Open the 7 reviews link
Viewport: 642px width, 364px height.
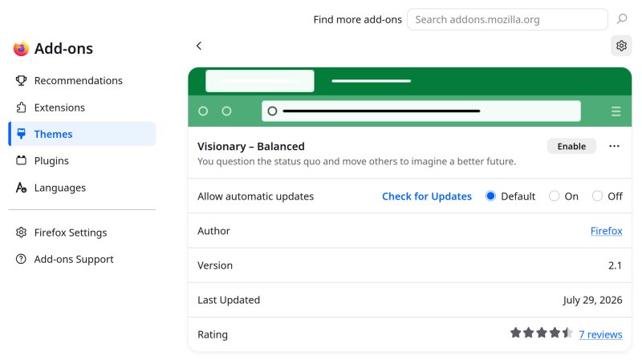[600, 334]
